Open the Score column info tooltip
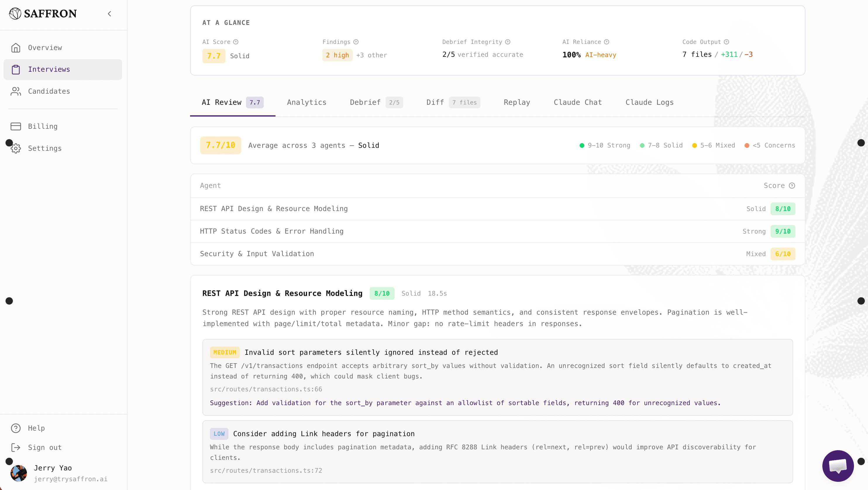The height and width of the screenshot is (490, 868). pos(792,186)
